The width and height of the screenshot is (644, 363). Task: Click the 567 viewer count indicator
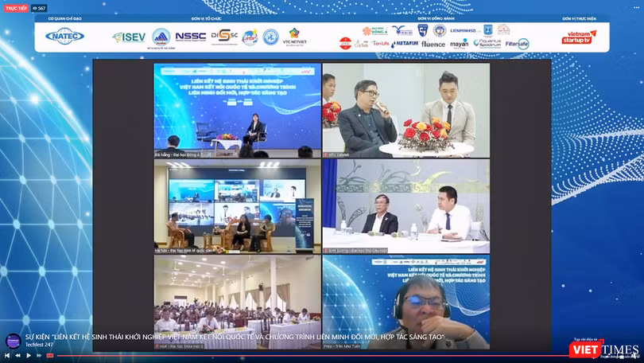point(39,8)
